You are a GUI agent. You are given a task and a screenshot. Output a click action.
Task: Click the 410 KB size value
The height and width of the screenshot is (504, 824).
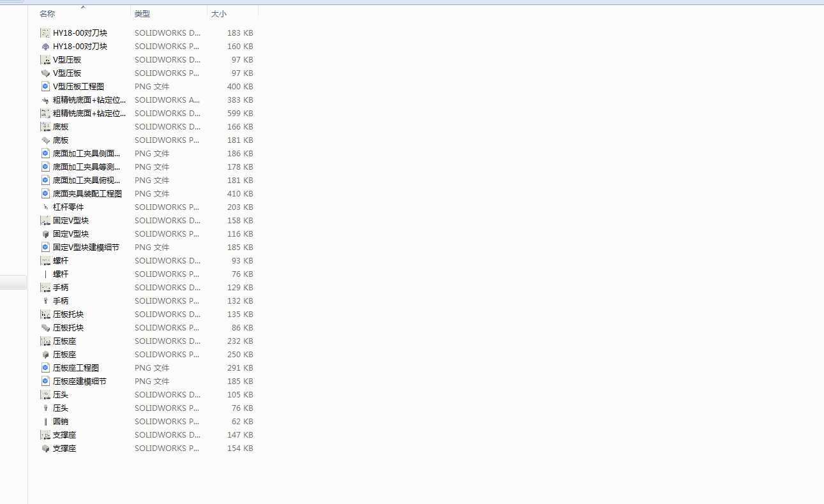(x=240, y=193)
